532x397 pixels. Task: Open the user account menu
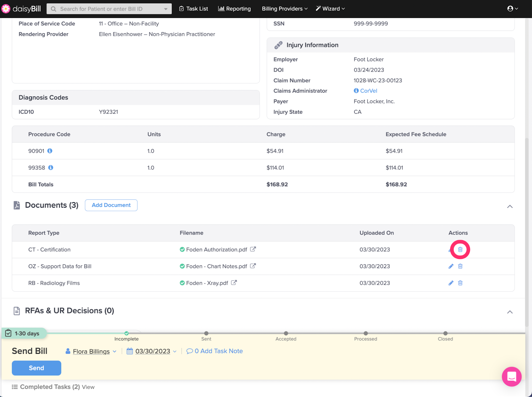(x=513, y=9)
